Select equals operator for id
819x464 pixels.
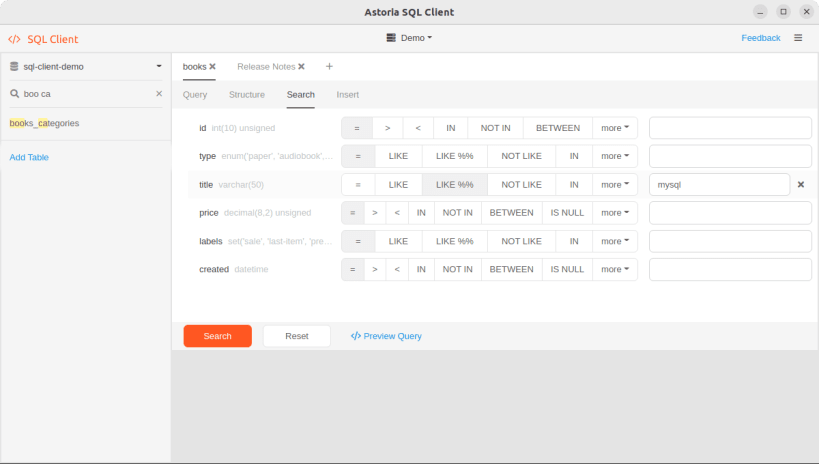click(x=357, y=128)
